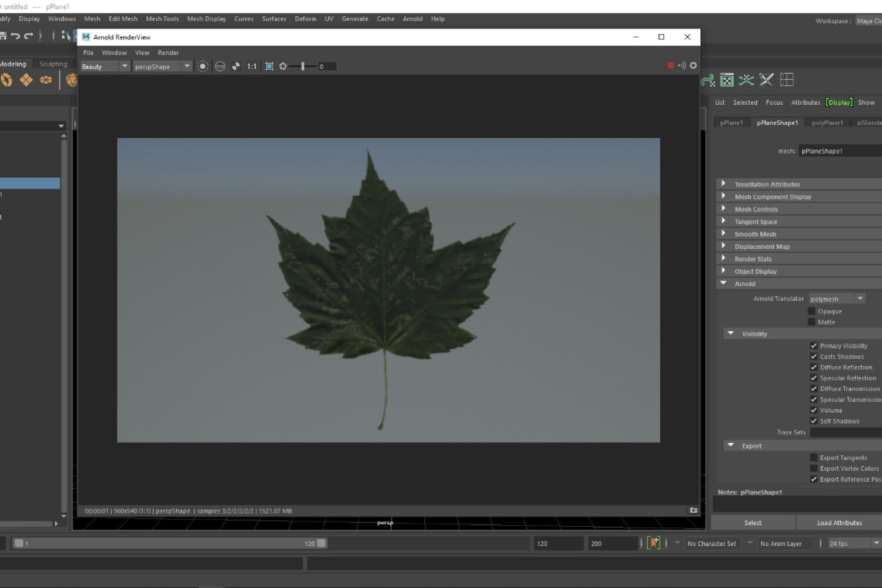Open the Render menu in RenderView
The height and width of the screenshot is (588, 882).
click(x=168, y=53)
